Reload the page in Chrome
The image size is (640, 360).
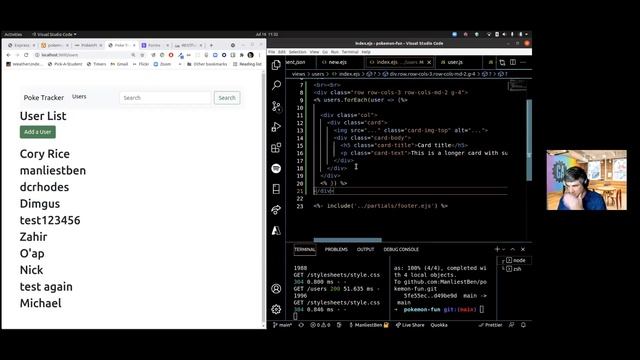coord(26,55)
